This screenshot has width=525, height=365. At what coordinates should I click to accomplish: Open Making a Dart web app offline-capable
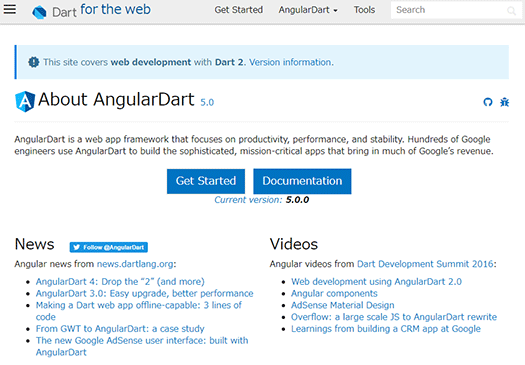pos(139,311)
